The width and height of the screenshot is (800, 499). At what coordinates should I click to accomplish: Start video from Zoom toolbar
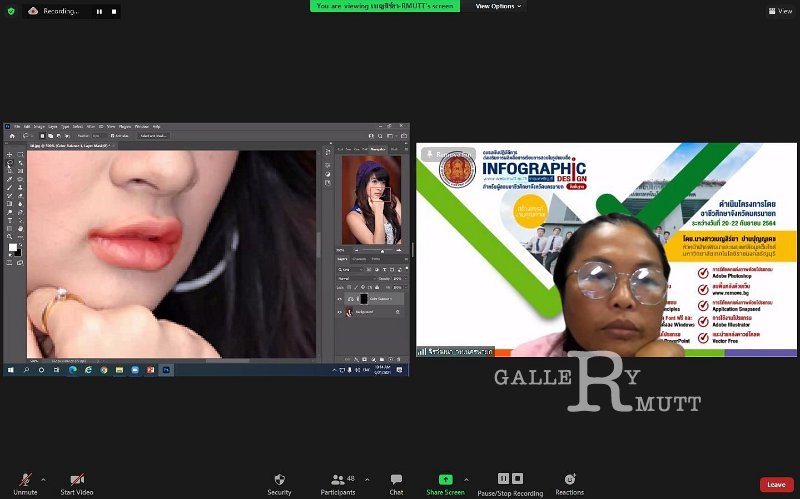click(x=77, y=481)
